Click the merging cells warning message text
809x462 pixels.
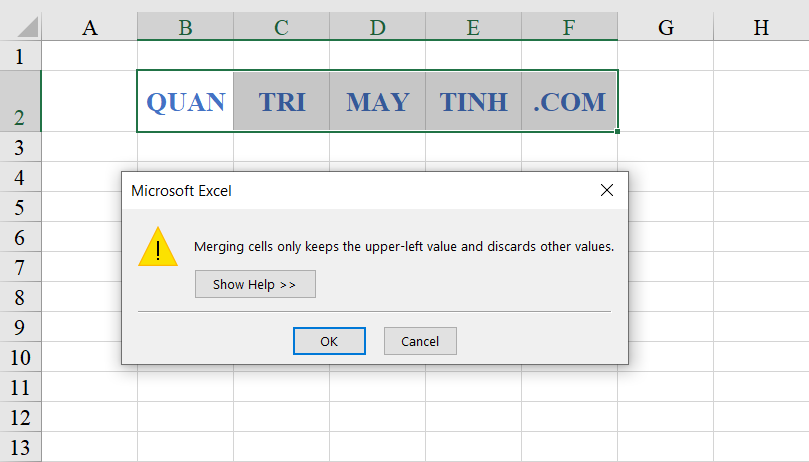click(404, 246)
